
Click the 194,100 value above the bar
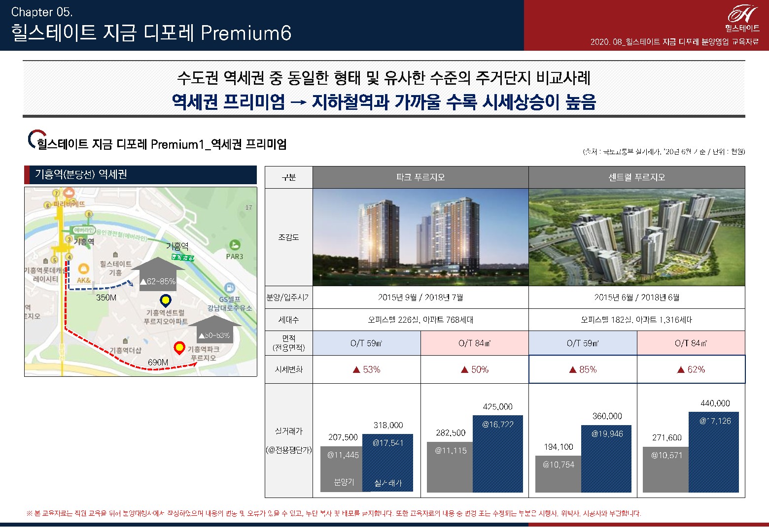click(x=559, y=447)
